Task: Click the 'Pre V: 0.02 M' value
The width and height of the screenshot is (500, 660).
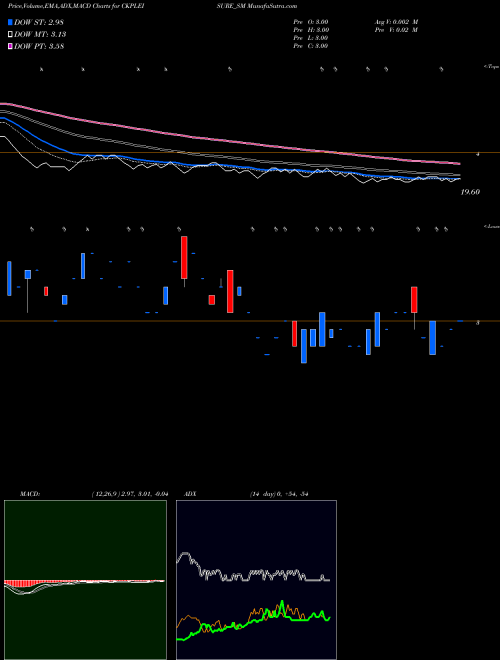Action: click(396, 30)
